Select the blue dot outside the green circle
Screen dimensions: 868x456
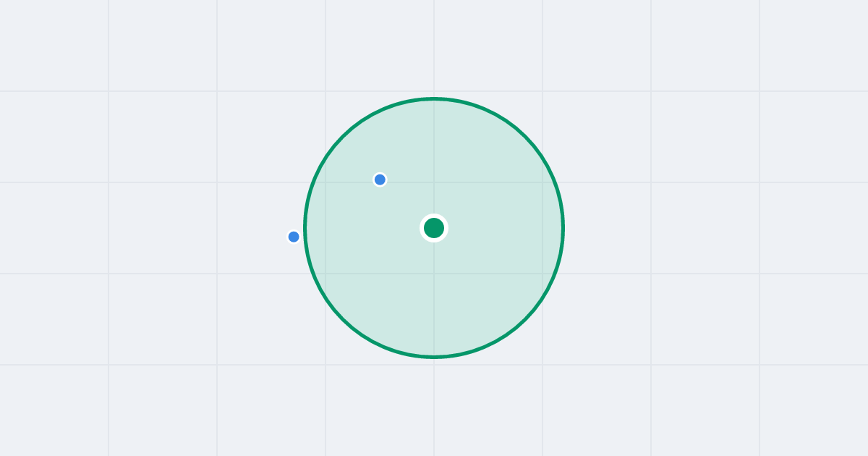(x=294, y=237)
